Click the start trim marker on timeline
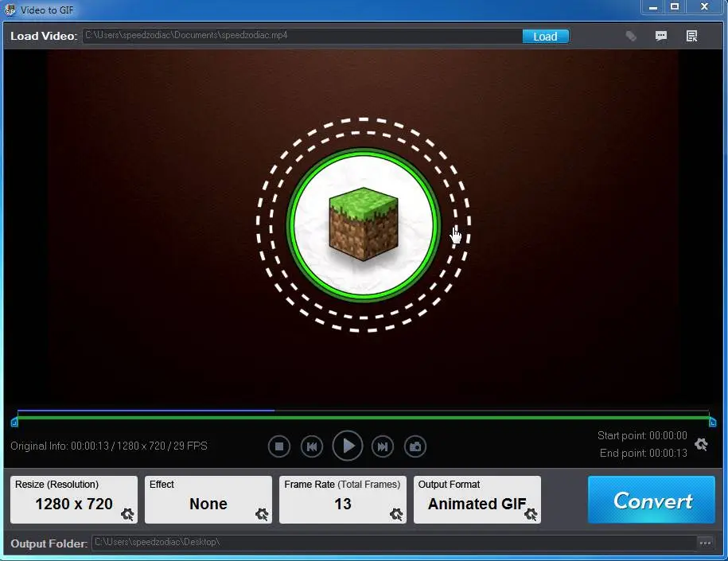Image resolution: width=728 pixels, height=561 pixels. pyautogui.click(x=14, y=423)
